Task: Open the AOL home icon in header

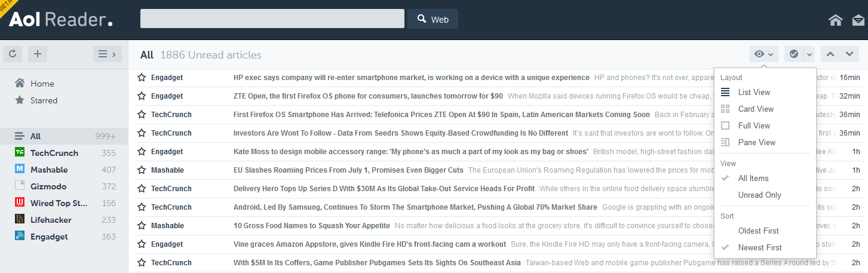Action: click(x=835, y=20)
